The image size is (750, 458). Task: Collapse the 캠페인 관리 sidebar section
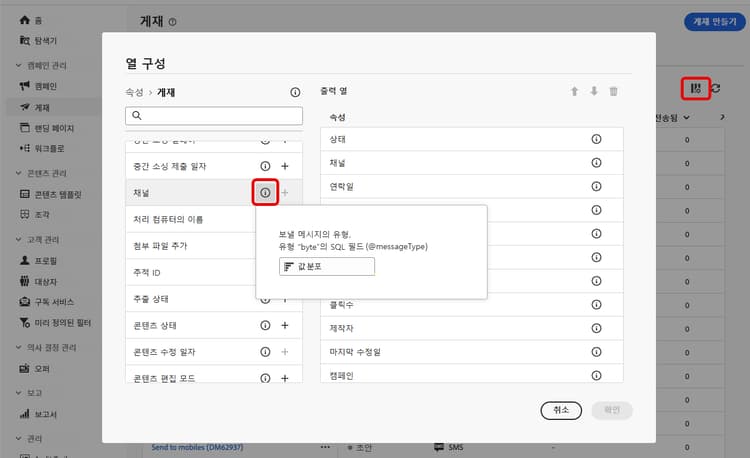pos(19,65)
